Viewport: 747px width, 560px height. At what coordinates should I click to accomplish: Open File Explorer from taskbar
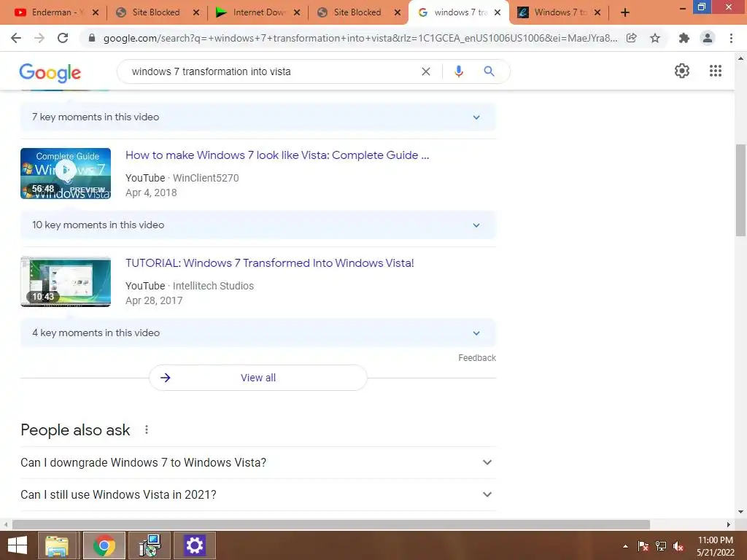pos(57,545)
